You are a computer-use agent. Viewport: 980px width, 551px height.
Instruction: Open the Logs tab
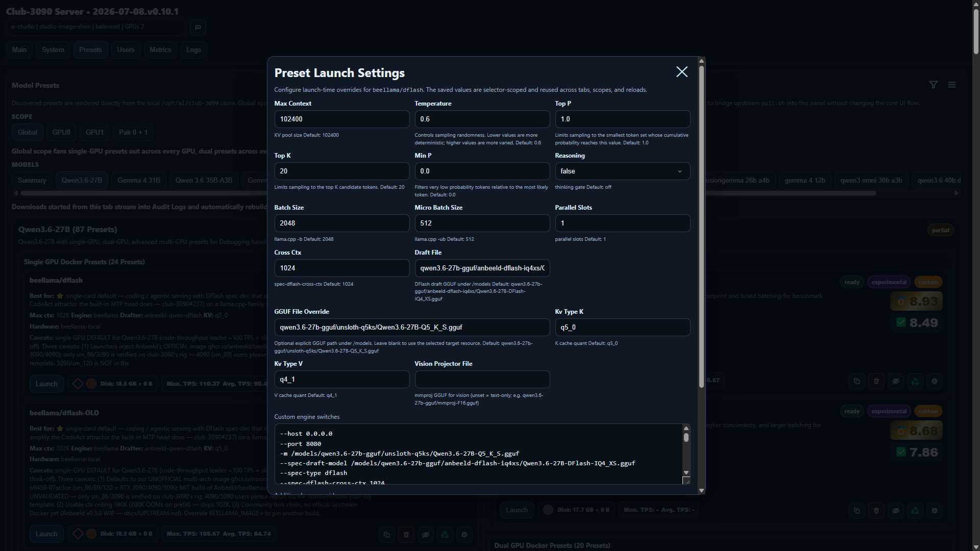coord(193,49)
